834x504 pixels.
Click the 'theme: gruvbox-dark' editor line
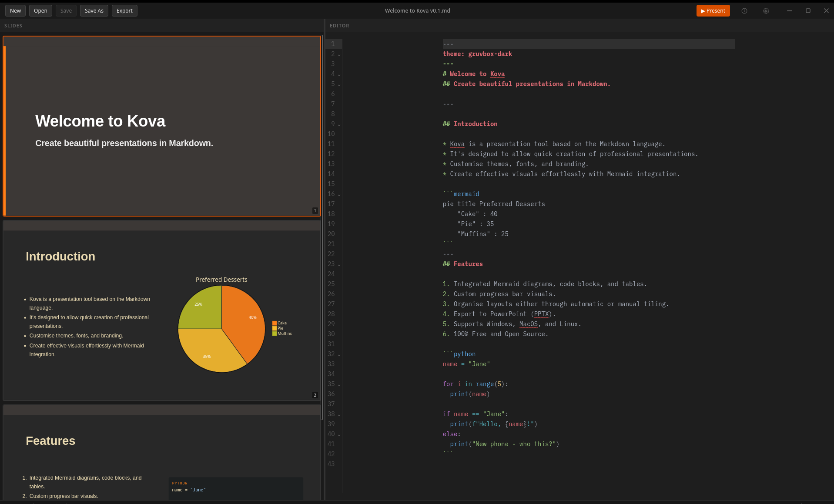coord(477,54)
